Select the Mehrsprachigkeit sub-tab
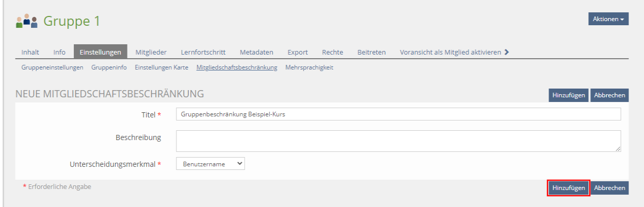Image resolution: width=644 pixels, height=207 pixels. (x=309, y=67)
